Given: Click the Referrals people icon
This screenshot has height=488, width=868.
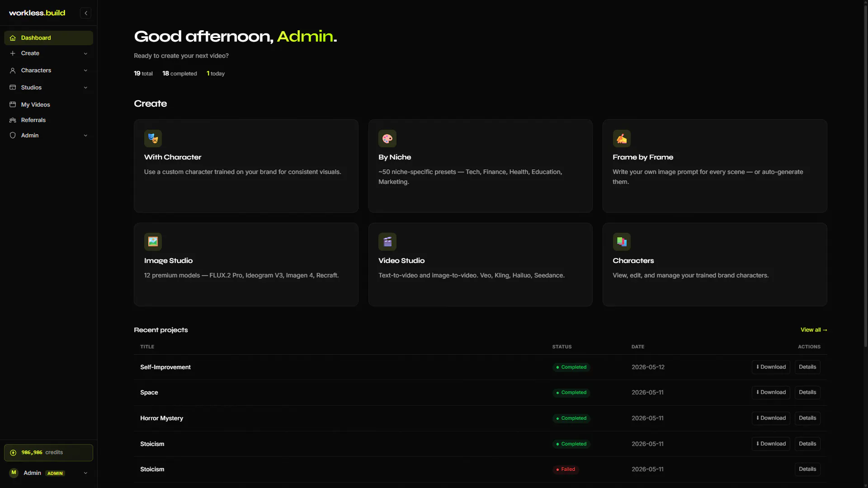Looking at the screenshot, I should click(13, 120).
